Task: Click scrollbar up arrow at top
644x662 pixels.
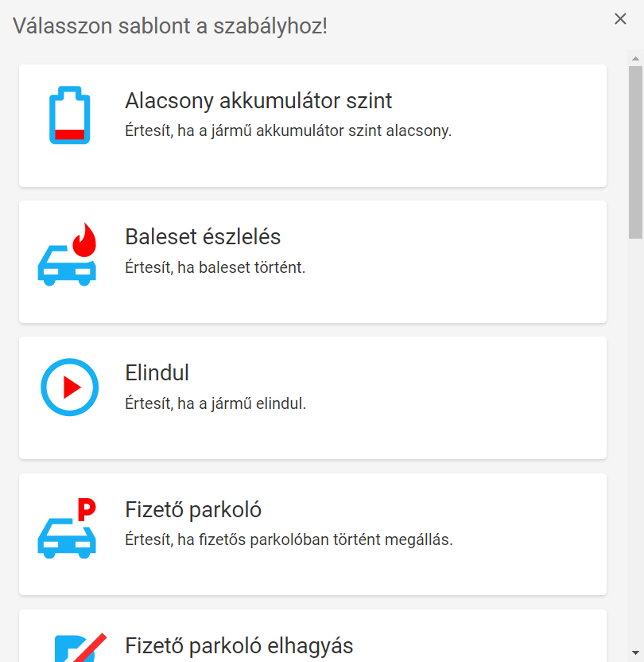Action: (x=635, y=58)
